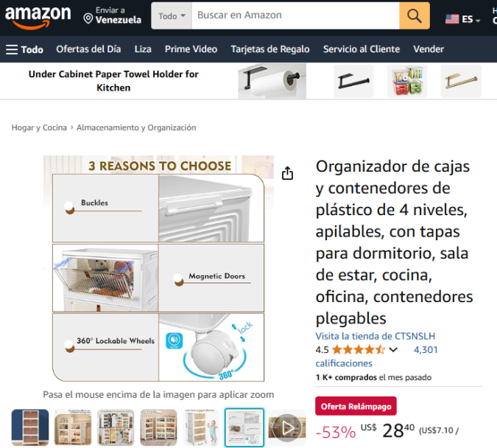Click the orange search magnifier button
The width and height of the screenshot is (497, 448).
(415, 16)
